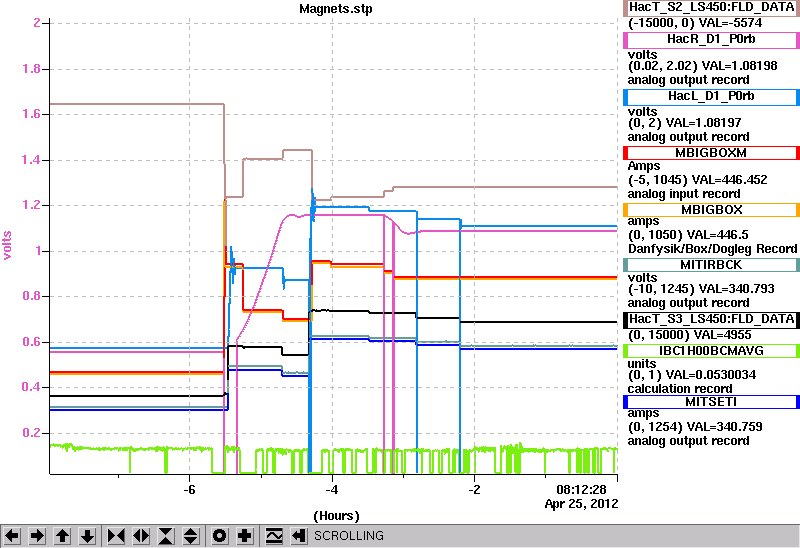The height and width of the screenshot is (548, 800).
Task: Click the Amps unit label under MBIGBOXM
Action: pos(644,166)
